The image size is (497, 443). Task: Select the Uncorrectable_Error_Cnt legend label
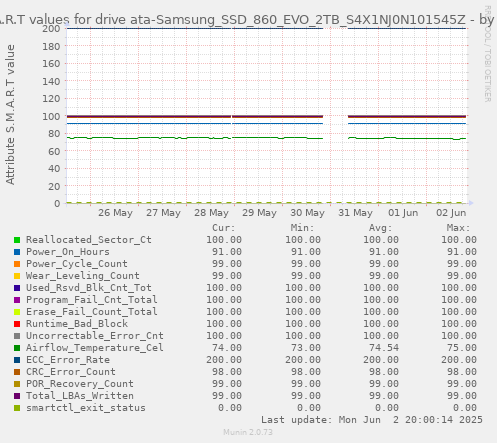click(95, 336)
